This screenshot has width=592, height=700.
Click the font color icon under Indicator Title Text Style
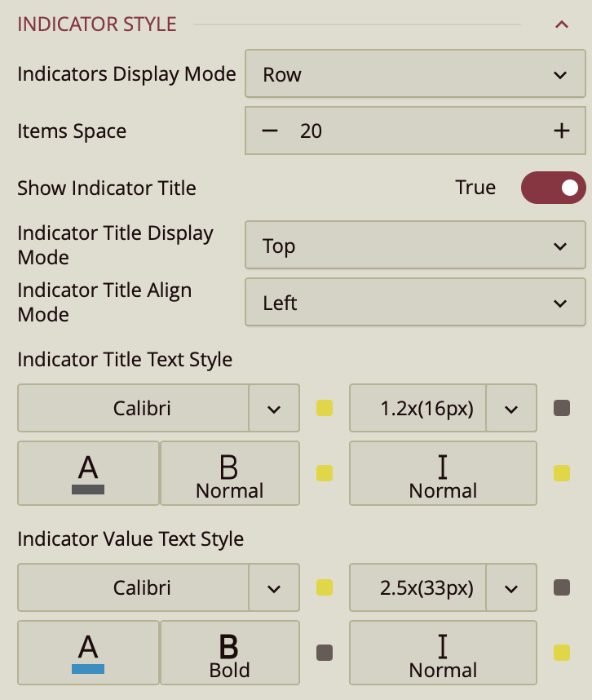click(88, 474)
